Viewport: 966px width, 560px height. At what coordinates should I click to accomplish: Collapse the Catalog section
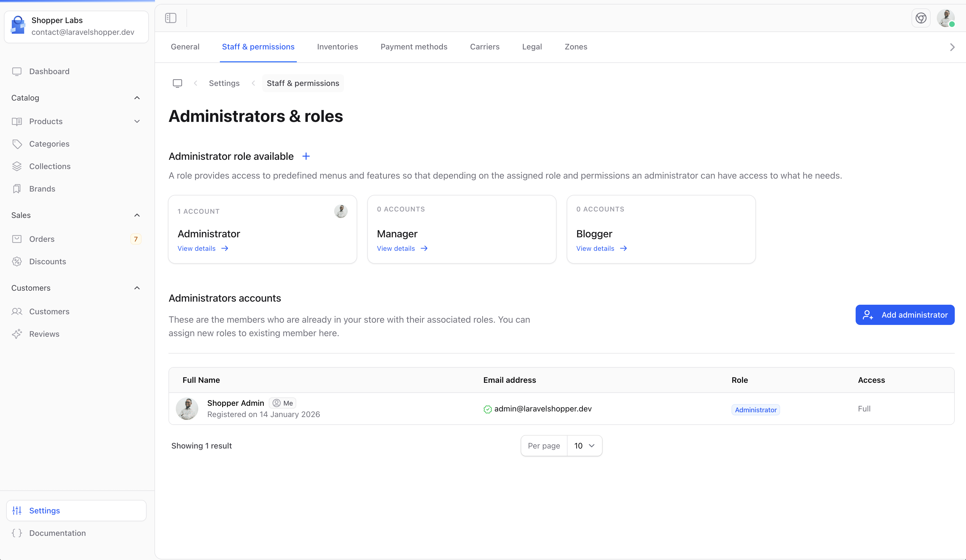click(137, 98)
